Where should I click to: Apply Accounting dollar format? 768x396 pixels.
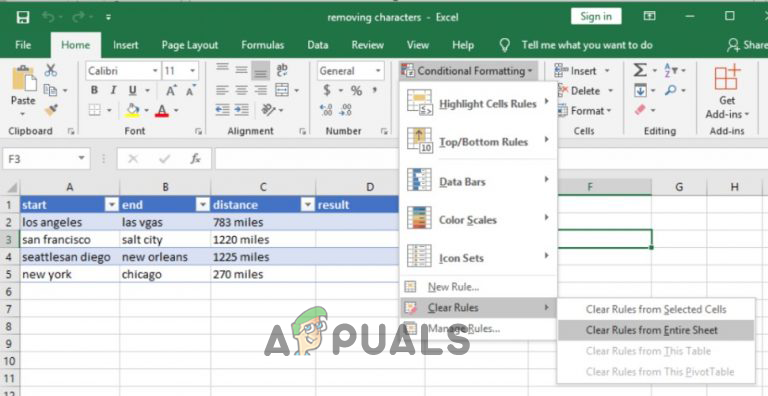327,91
